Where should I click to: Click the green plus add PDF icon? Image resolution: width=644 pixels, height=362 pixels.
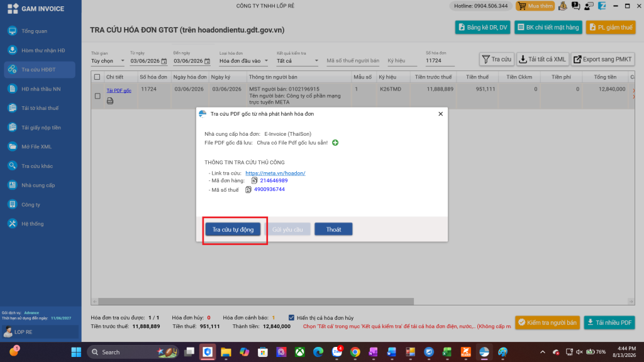[335, 143]
